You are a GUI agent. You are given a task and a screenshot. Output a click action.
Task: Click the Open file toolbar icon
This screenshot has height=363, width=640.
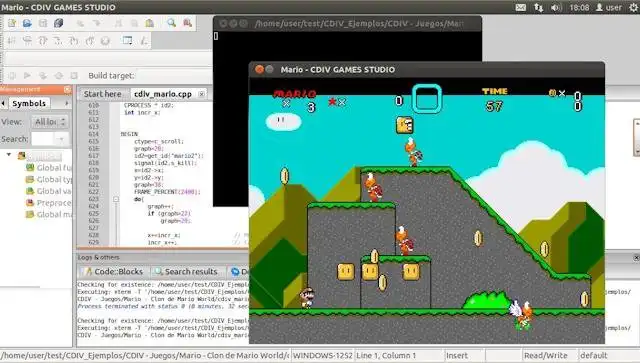(x=27, y=23)
